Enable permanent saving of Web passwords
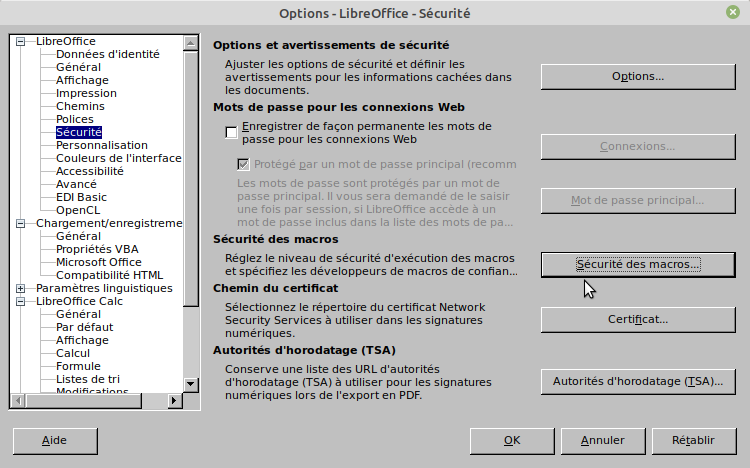Viewport: 750px width, 468px height. coord(231,133)
